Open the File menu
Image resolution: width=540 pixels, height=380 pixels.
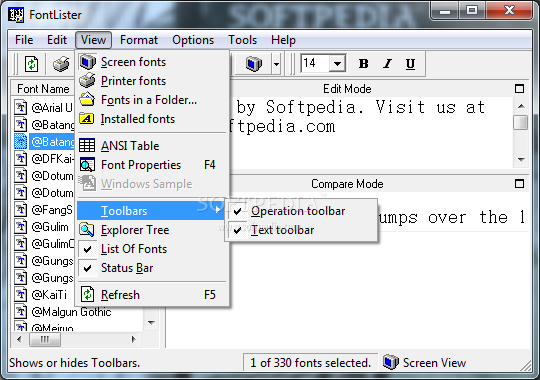[x=24, y=40]
